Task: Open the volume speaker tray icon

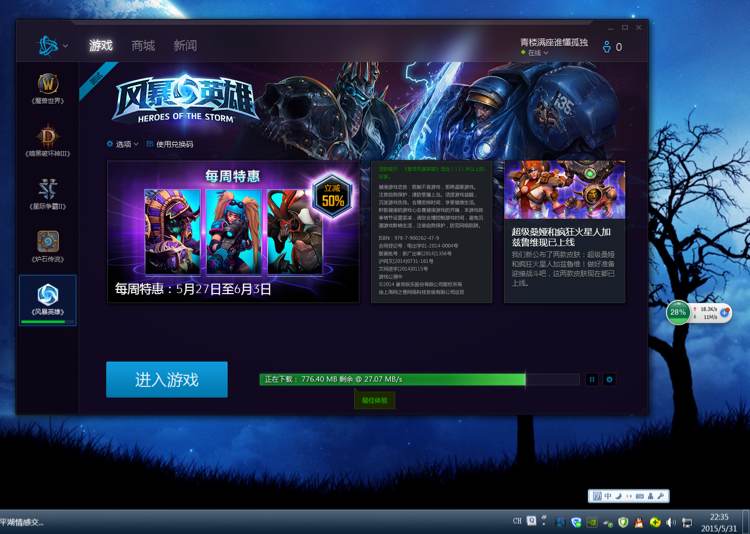Action: coord(671,523)
